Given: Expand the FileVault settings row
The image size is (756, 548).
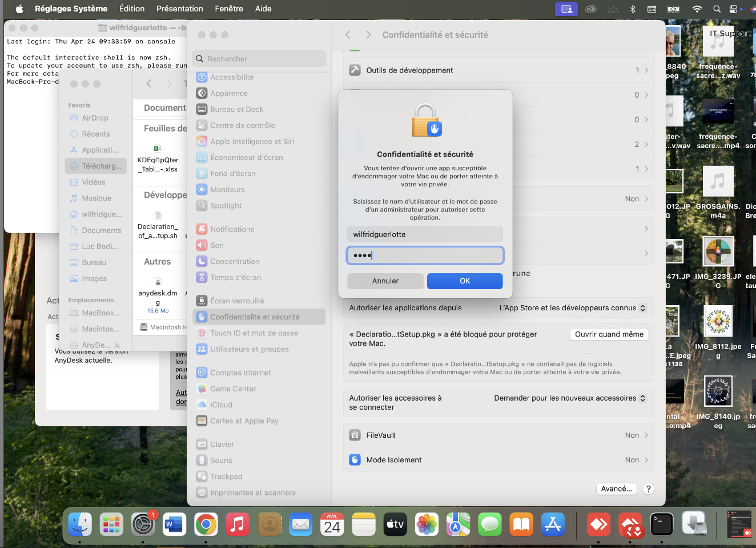Looking at the screenshot, I should 498,435.
